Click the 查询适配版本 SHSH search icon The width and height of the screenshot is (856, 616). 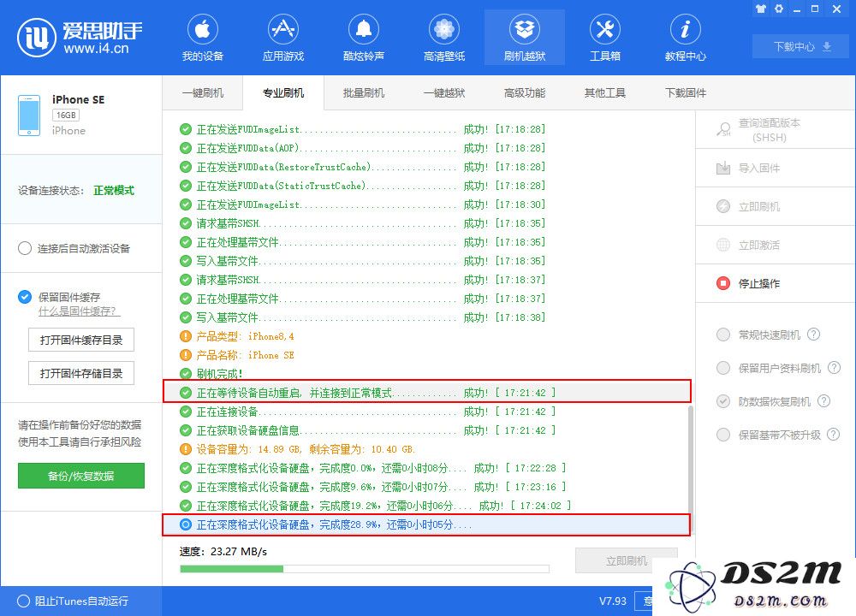(x=723, y=129)
